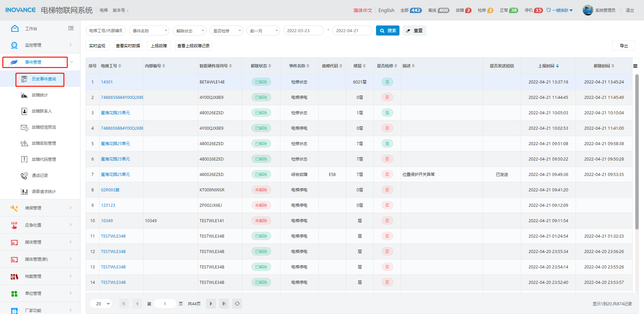644x314 pixels.
Task: Go to next page arrow
Action: click(211, 304)
